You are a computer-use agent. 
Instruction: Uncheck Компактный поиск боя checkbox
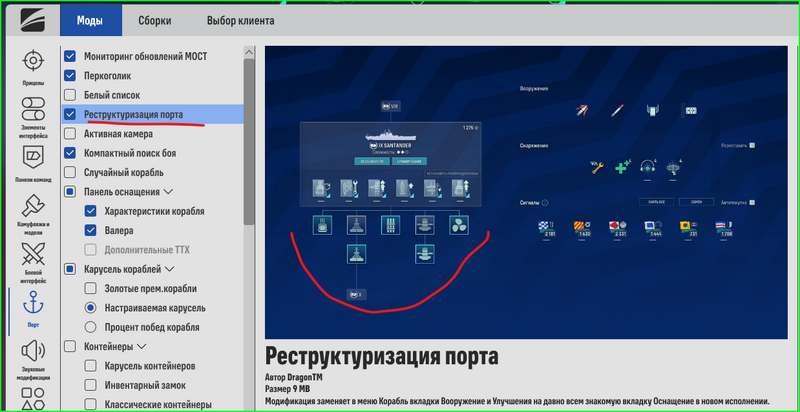(x=70, y=153)
